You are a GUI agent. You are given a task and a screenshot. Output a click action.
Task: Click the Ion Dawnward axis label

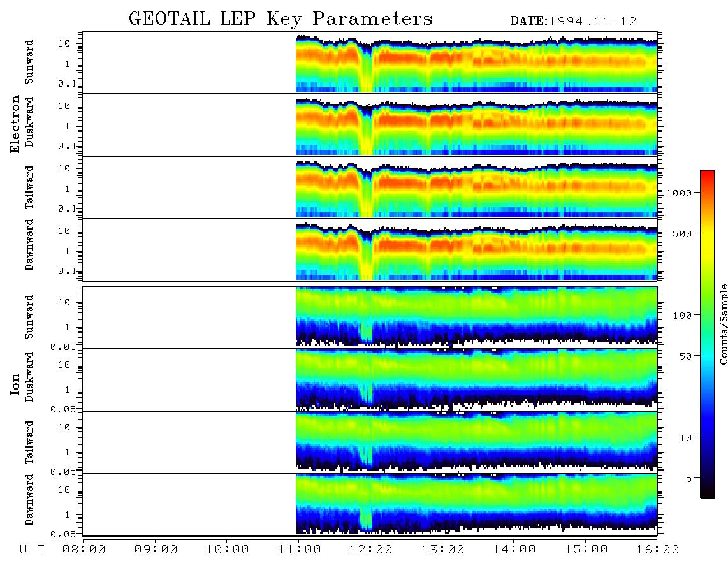[29, 500]
